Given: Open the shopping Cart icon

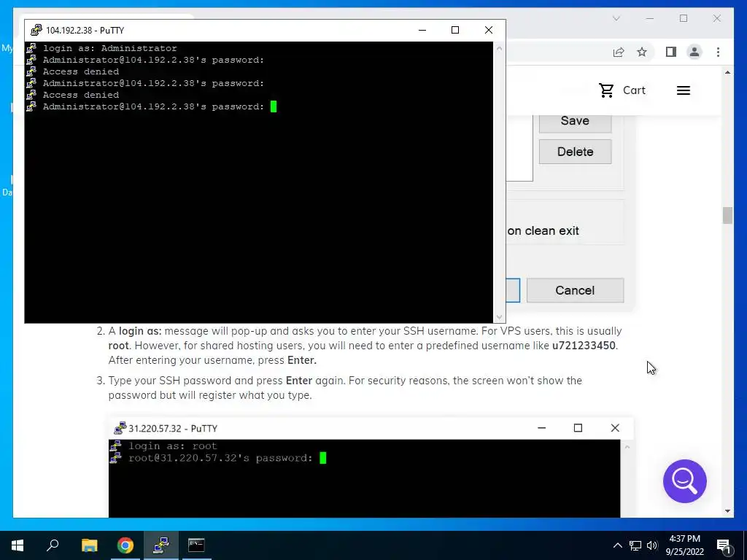Looking at the screenshot, I should pos(606,90).
